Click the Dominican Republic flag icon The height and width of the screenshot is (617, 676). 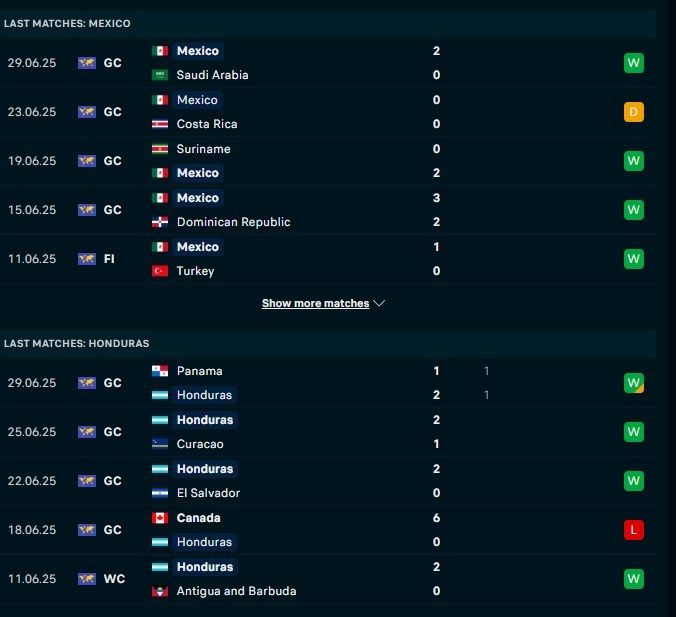pyautogui.click(x=160, y=222)
